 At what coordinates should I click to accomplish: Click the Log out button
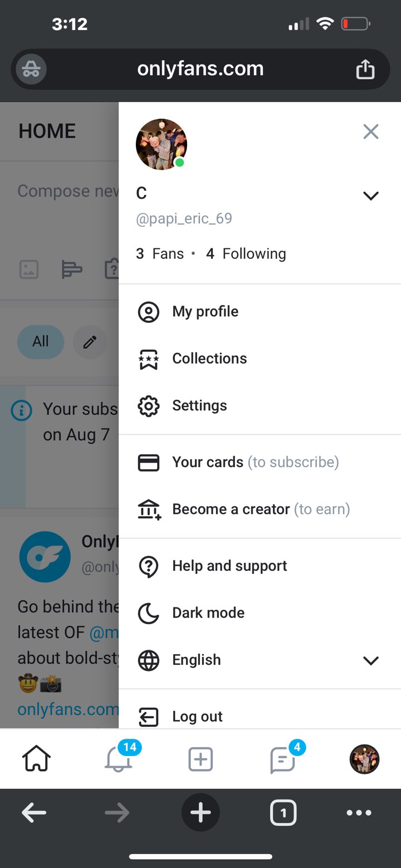[x=197, y=717]
